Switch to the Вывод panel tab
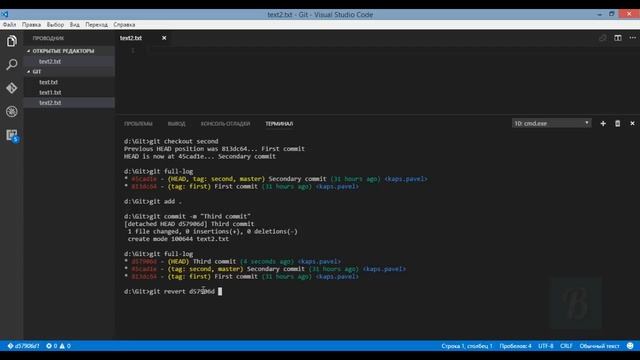This screenshot has height=360, width=640. [176, 124]
